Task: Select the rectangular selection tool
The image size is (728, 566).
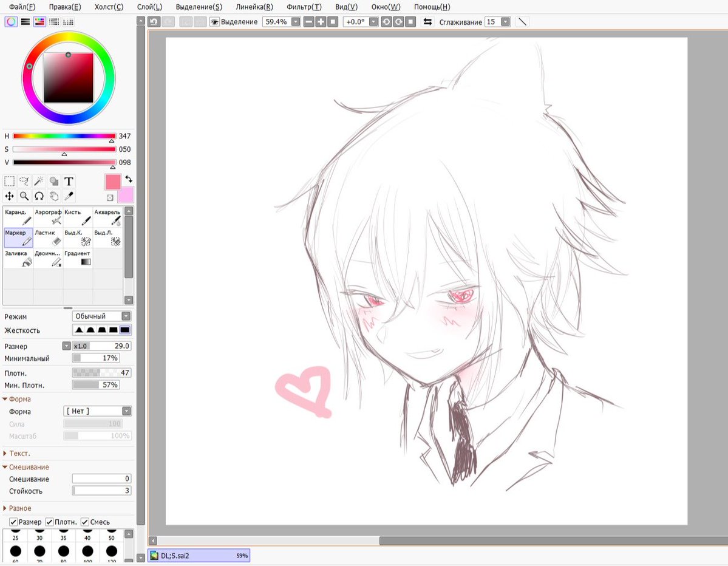Action: pyautogui.click(x=9, y=181)
